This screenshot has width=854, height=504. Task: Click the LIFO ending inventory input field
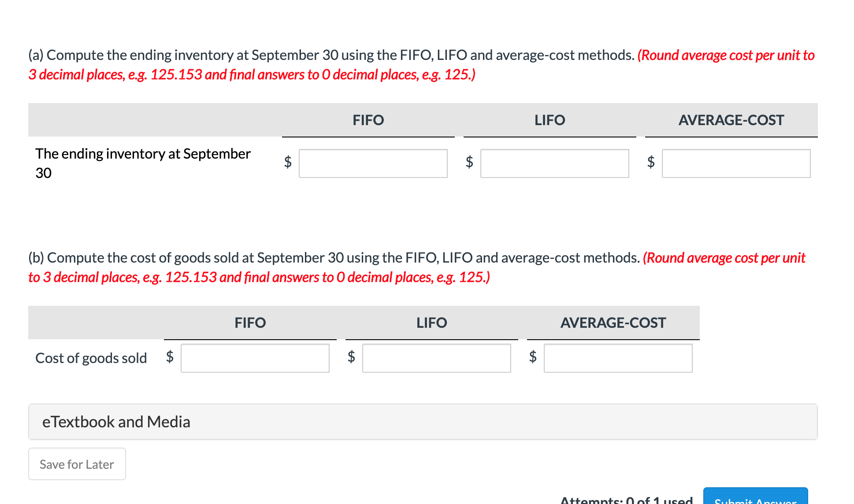pyautogui.click(x=554, y=163)
